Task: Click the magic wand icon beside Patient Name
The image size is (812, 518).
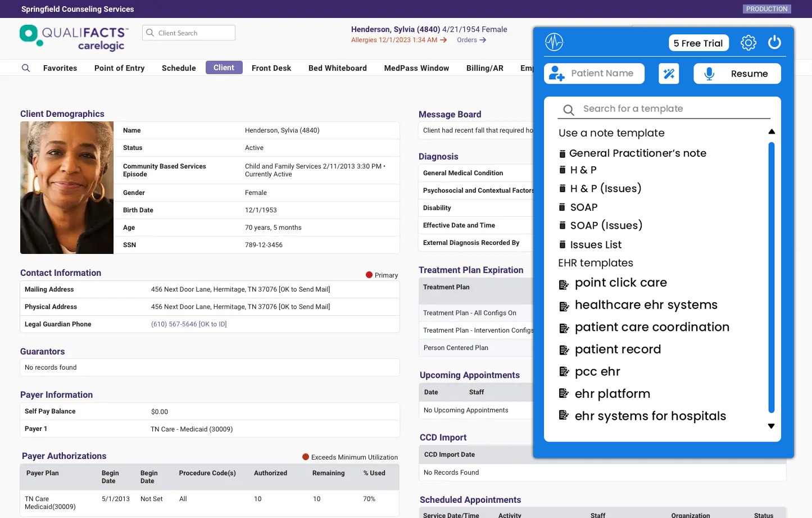Action: 669,73
